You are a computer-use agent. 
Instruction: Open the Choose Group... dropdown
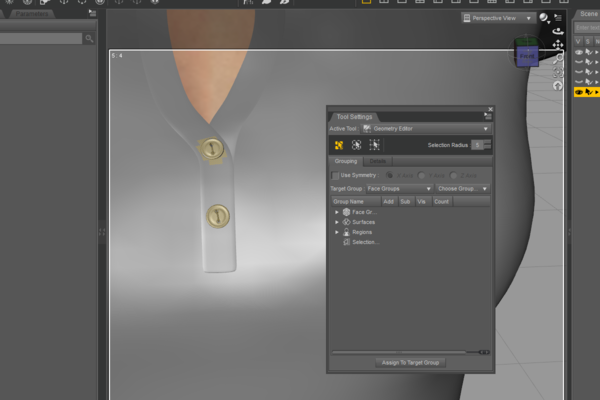click(463, 189)
